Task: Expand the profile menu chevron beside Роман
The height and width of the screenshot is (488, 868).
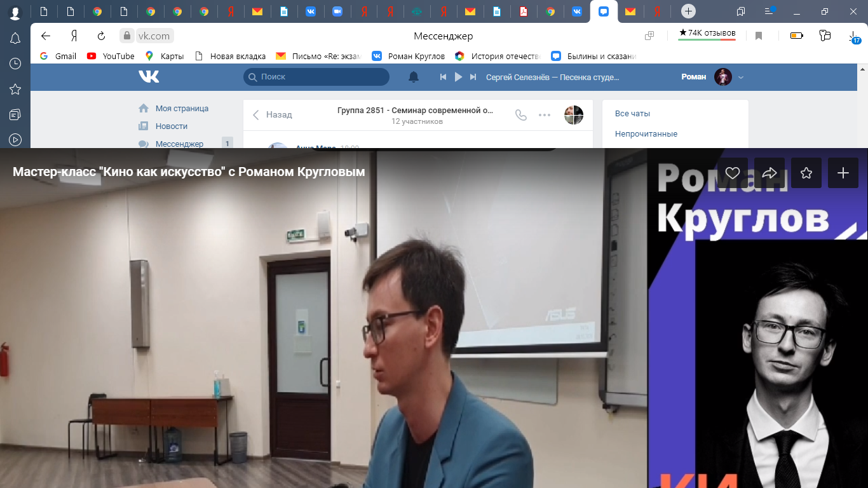Action: [740, 78]
